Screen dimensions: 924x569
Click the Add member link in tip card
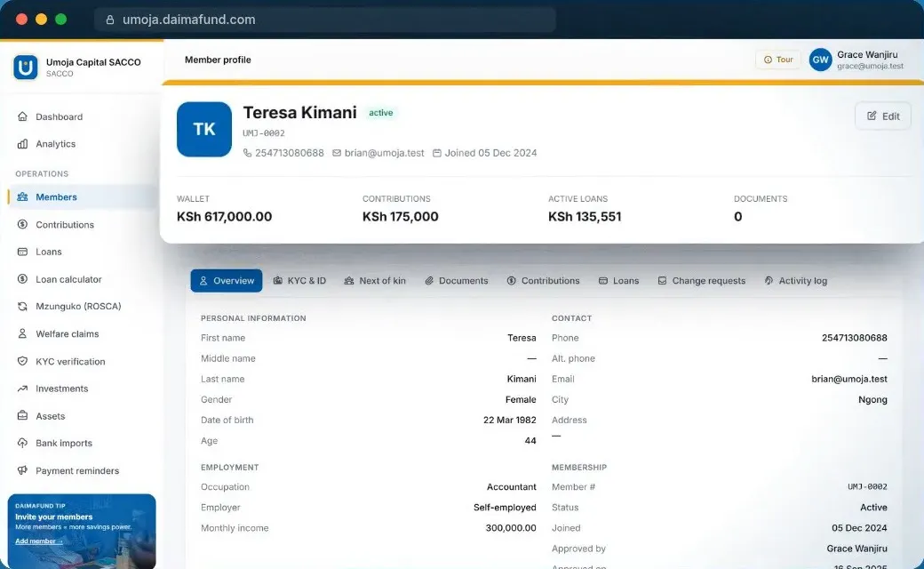click(x=38, y=541)
